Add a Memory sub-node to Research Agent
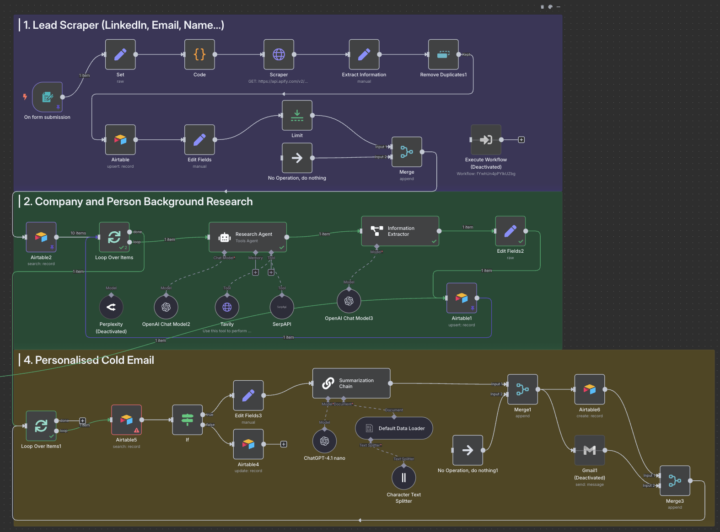The image size is (720, 532). [255, 272]
